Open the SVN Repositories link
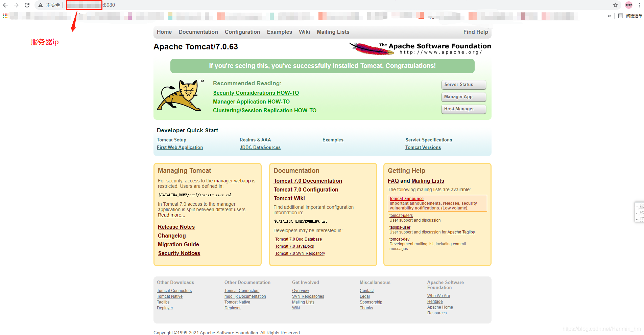644x335 pixels. click(308, 296)
